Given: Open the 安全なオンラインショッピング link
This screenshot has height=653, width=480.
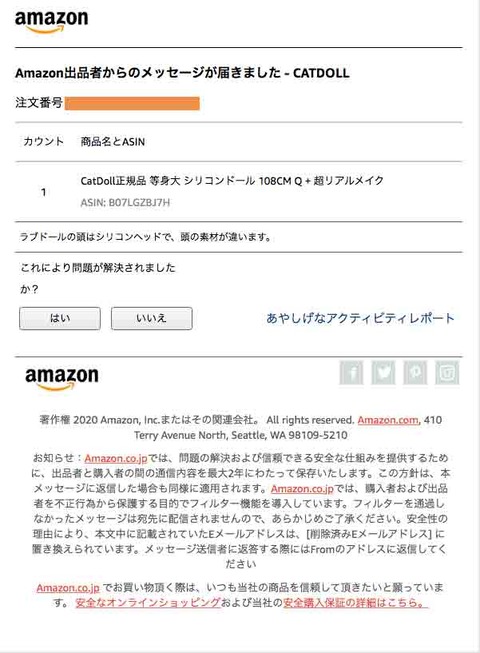Looking at the screenshot, I should (148, 603).
